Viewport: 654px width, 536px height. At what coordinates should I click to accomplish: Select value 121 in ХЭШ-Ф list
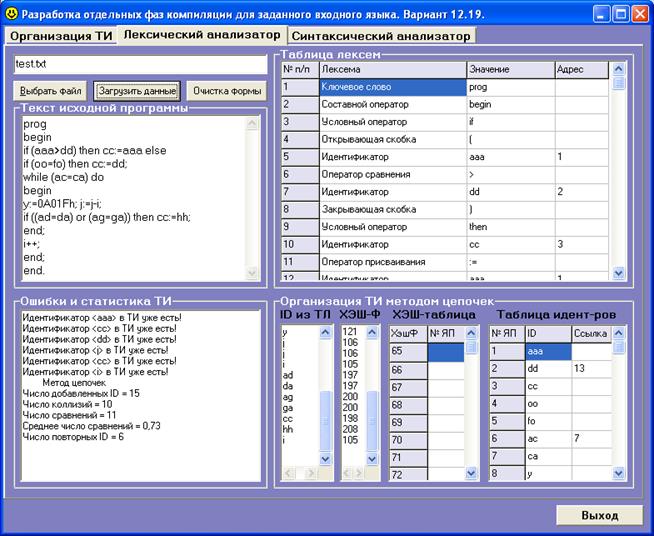pyautogui.click(x=350, y=332)
